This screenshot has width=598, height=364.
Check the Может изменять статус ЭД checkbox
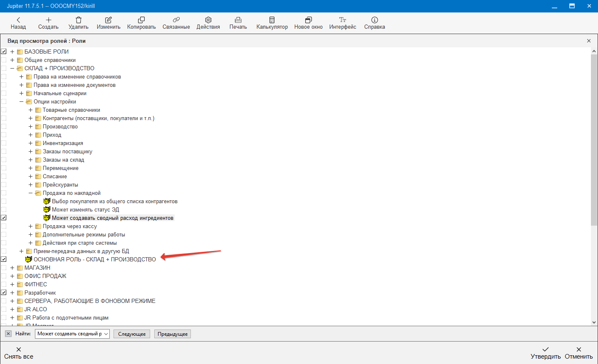click(4, 209)
